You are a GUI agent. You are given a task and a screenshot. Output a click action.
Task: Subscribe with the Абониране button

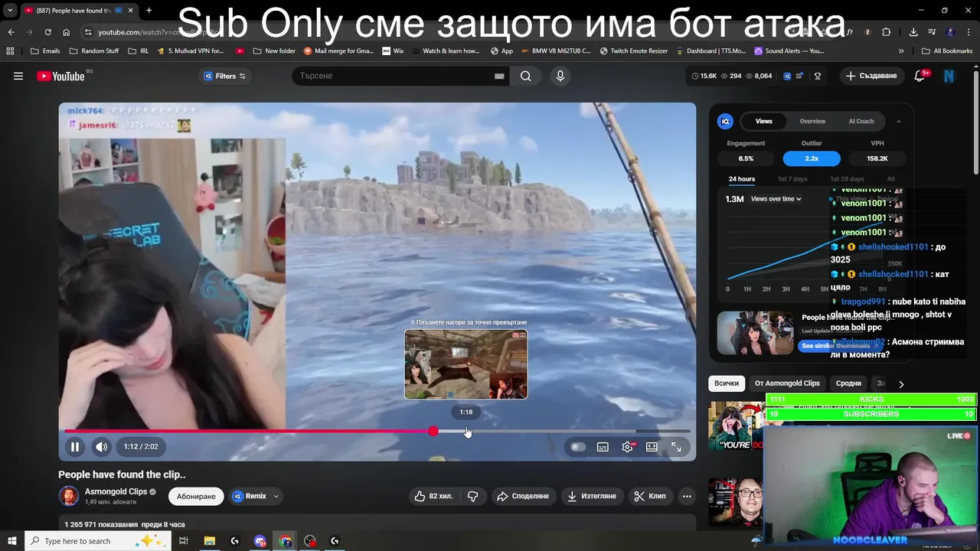tap(196, 496)
